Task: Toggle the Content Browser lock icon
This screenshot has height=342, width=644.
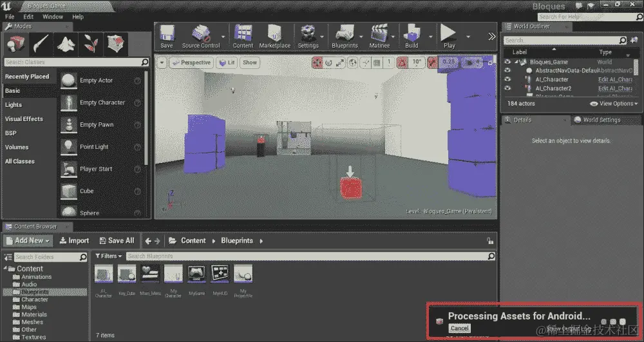Action: coord(489,241)
